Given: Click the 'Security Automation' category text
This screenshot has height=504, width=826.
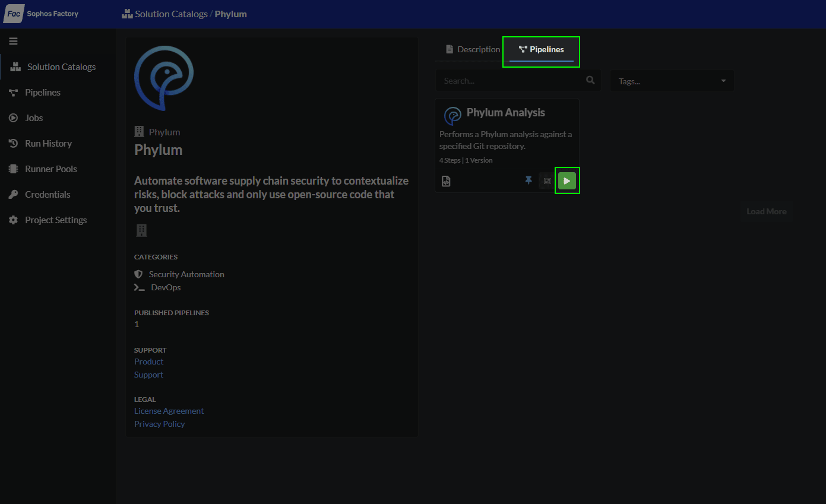Looking at the screenshot, I should point(186,274).
